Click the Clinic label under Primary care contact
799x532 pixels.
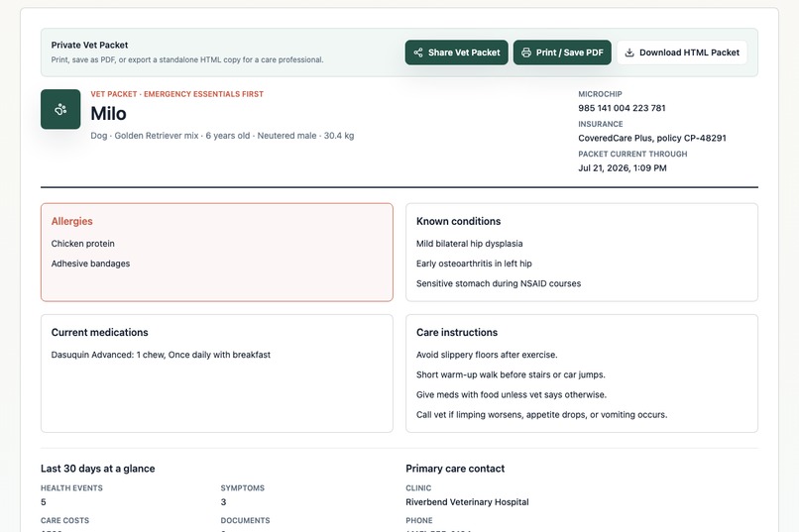pyautogui.click(x=418, y=488)
